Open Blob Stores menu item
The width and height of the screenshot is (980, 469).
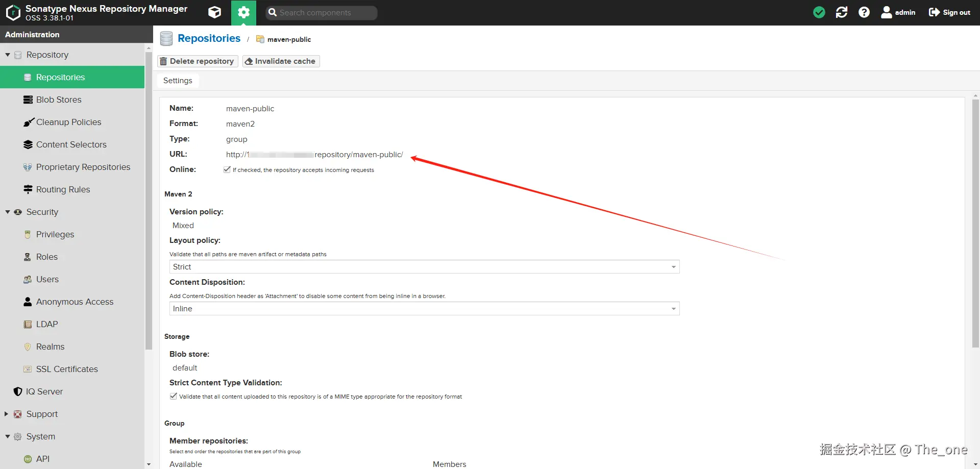pos(72,100)
